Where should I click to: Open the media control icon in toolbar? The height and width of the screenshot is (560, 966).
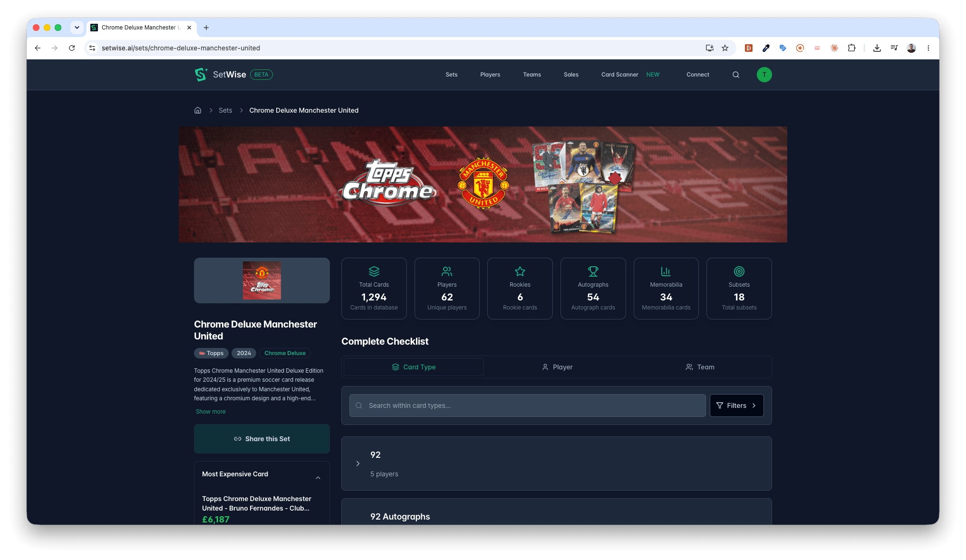(894, 48)
